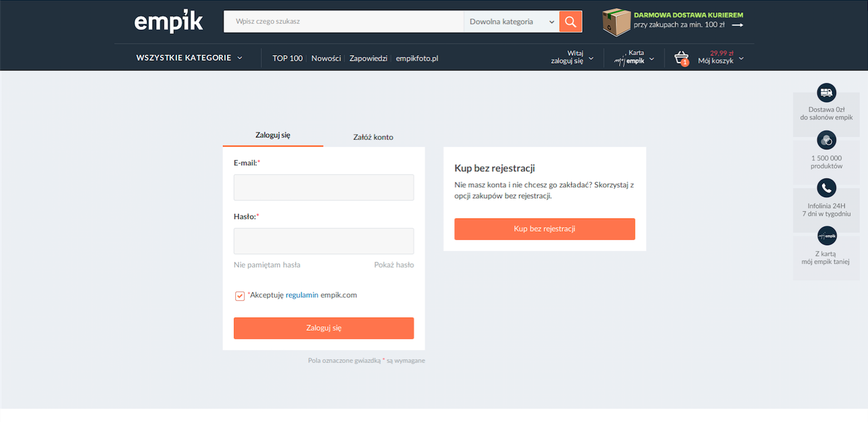Click the E-mail input field
Image resolution: width=868 pixels, height=422 pixels.
point(324,188)
